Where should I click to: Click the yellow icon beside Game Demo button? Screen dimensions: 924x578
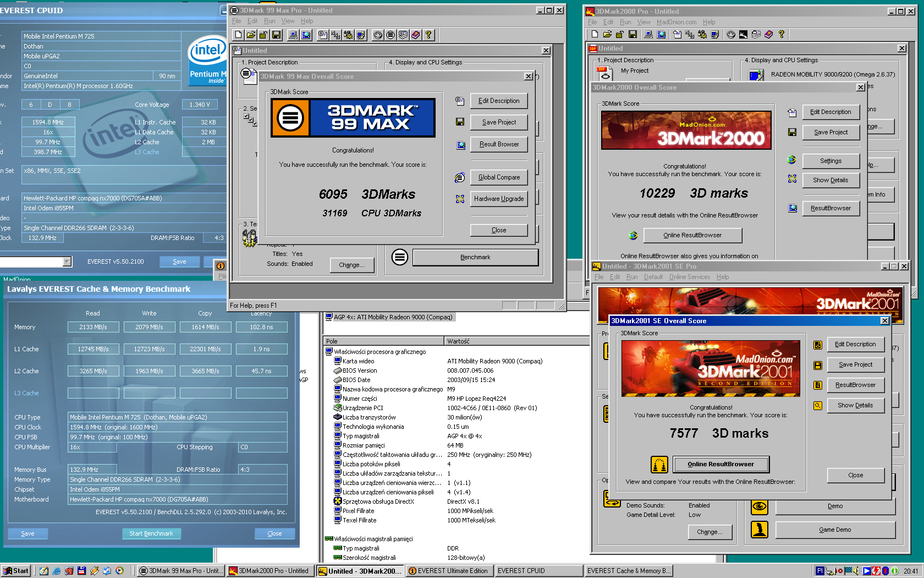tap(760, 530)
